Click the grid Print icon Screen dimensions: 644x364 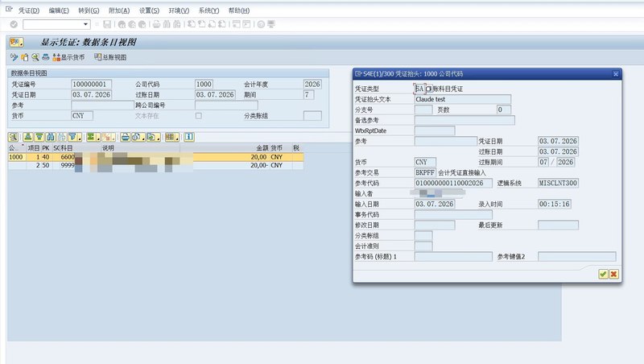click(126, 137)
